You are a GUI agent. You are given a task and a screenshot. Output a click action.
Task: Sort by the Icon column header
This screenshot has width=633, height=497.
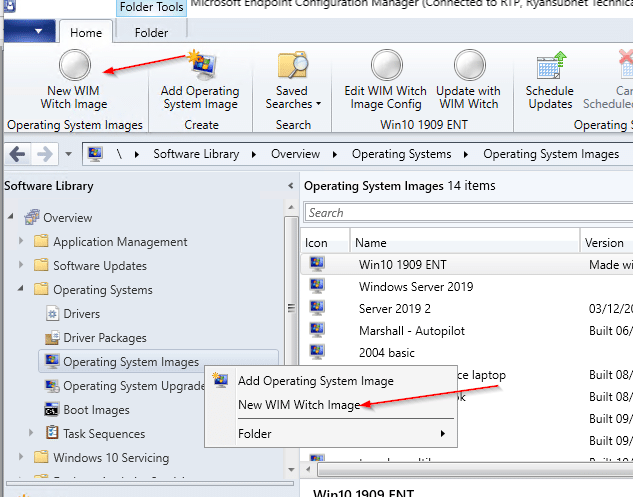(x=325, y=243)
